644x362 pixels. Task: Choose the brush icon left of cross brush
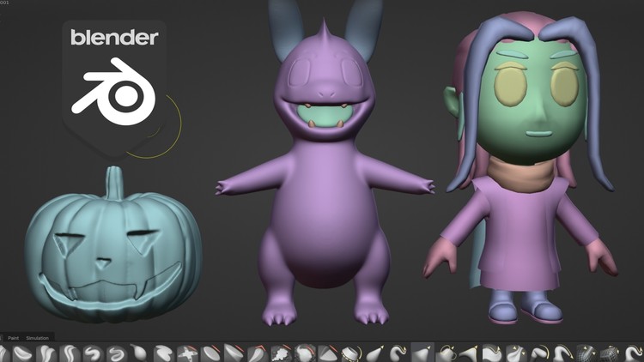164,353
